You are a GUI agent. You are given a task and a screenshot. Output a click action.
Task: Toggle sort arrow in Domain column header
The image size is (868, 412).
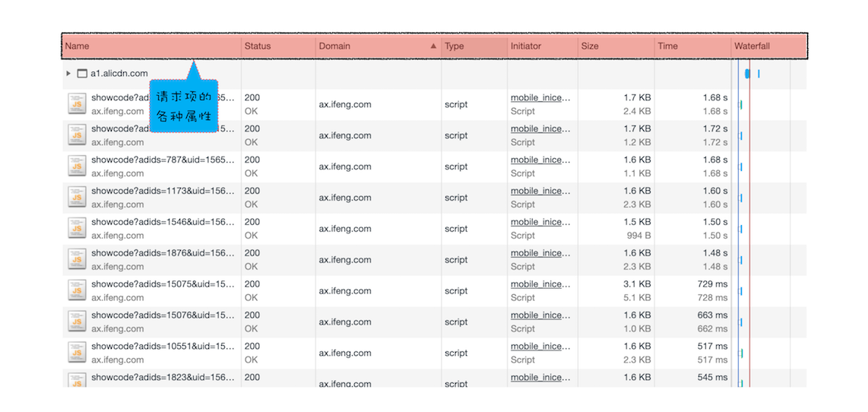click(x=433, y=46)
